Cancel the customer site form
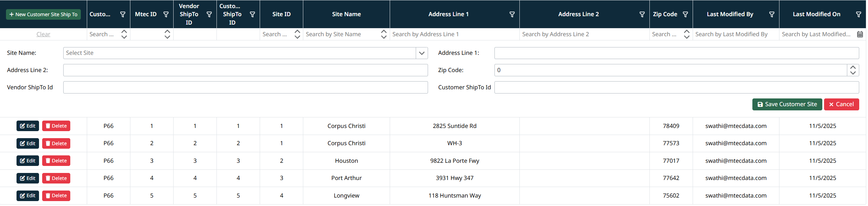The image size is (868, 206). [841, 104]
